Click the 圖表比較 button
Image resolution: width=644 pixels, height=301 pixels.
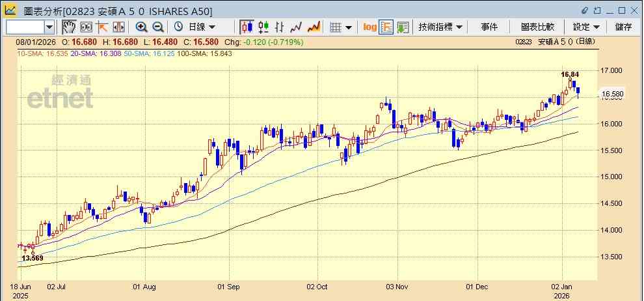(x=537, y=27)
